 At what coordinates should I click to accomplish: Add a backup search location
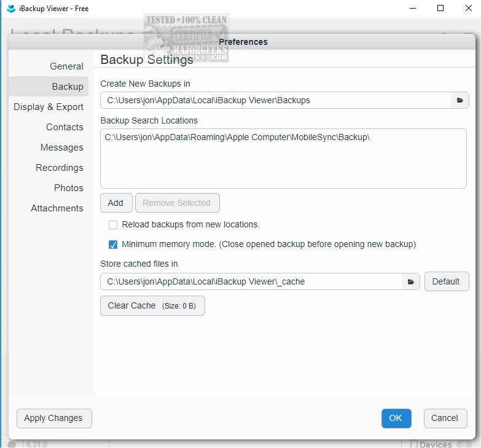(116, 203)
